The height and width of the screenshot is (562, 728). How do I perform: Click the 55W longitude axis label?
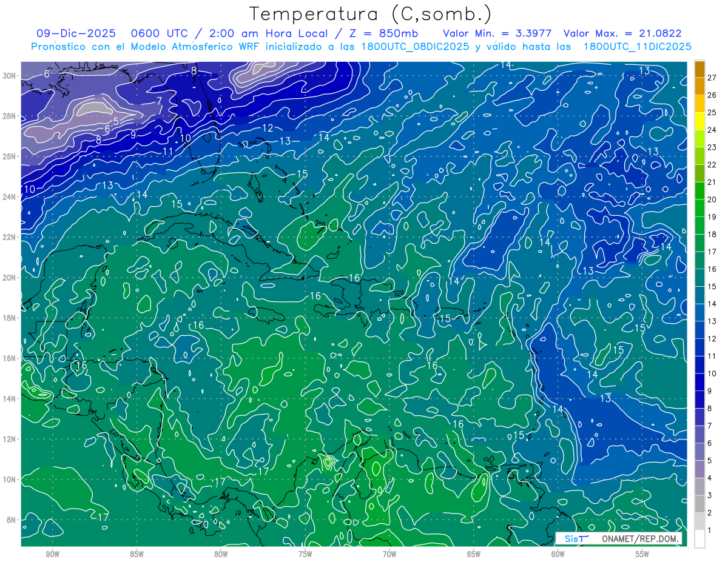[643, 555]
